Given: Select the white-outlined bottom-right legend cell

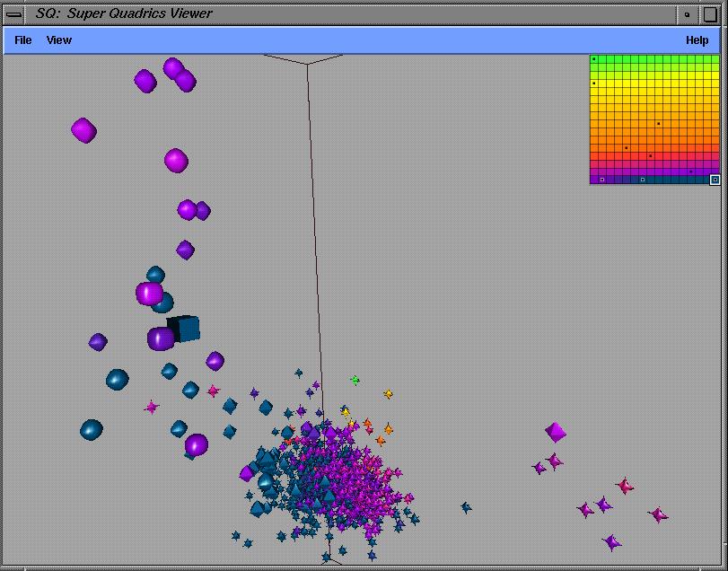Looking at the screenshot, I should point(715,180).
